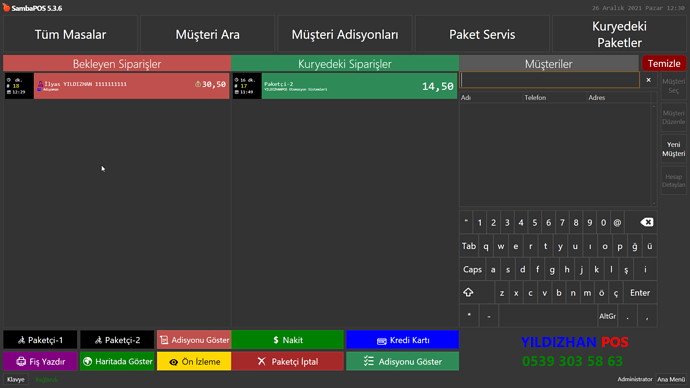Open Ön İzleme preview

[x=194, y=361]
